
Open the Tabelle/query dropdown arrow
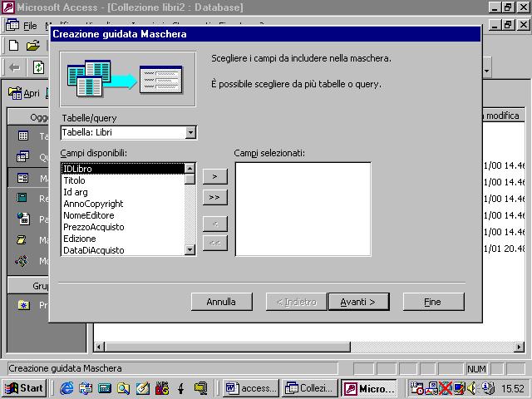(190, 132)
